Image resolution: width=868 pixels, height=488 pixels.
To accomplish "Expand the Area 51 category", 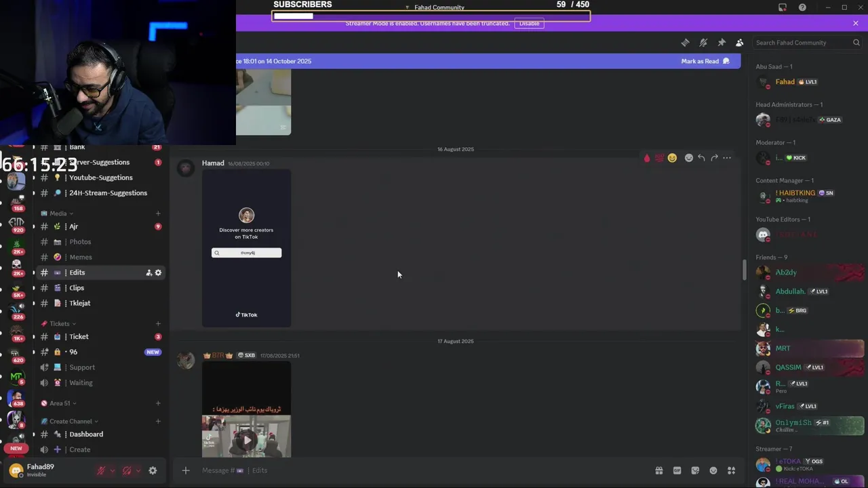I will tap(58, 403).
